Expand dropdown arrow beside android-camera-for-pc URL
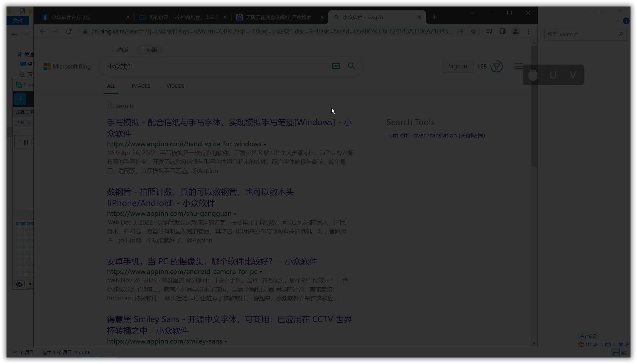 261,272
